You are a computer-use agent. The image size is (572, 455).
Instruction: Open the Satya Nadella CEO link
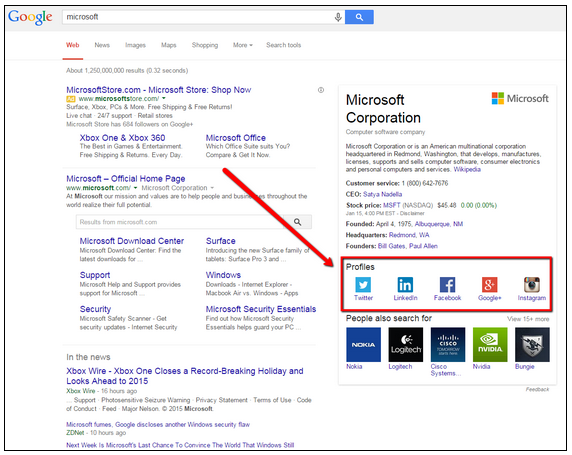click(382, 194)
